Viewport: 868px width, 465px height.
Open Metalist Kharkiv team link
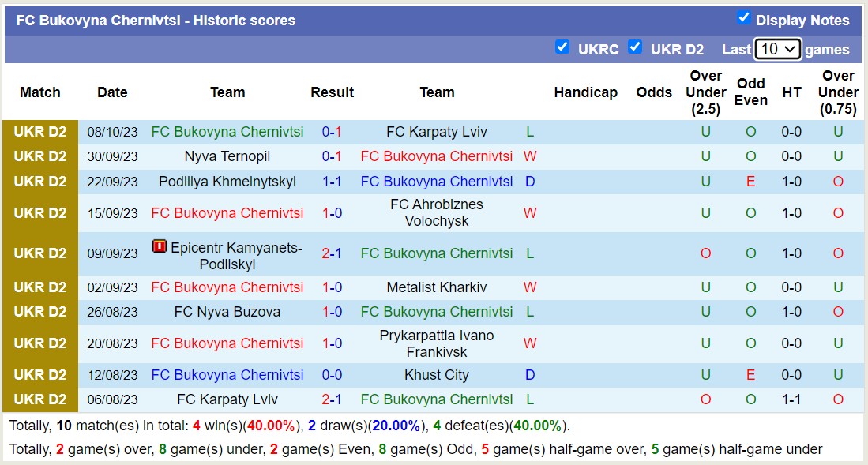(x=437, y=287)
